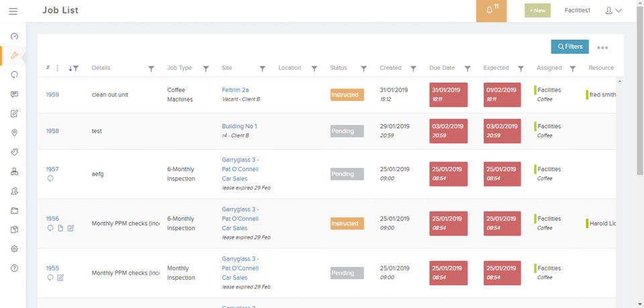
Task: Click the edit note icon on job 1956
Action: point(71,228)
